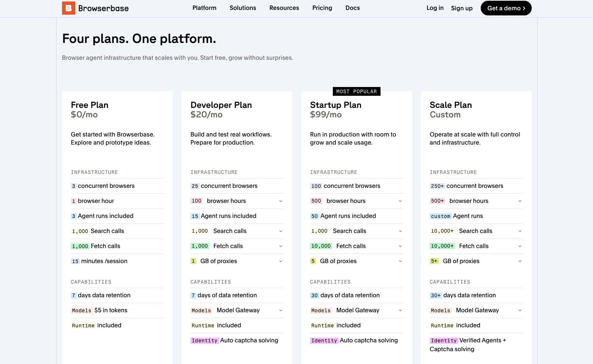Click the $0/mo price text
The height and width of the screenshot is (364, 593).
84,114
